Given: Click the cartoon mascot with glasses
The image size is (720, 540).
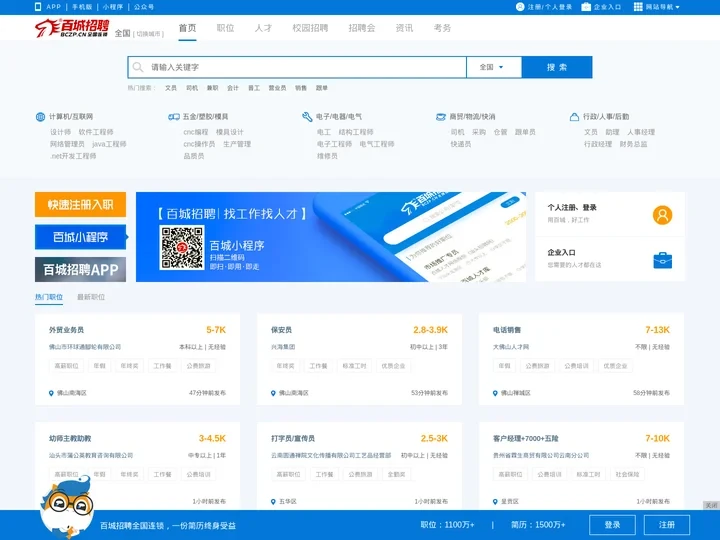Looking at the screenshot, I should pyautogui.click(x=68, y=507).
